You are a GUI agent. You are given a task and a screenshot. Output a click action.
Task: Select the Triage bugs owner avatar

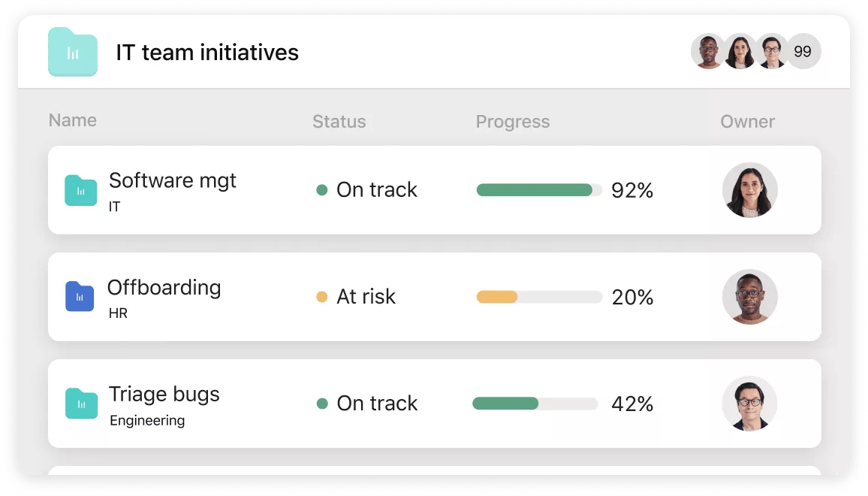(x=749, y=404)
